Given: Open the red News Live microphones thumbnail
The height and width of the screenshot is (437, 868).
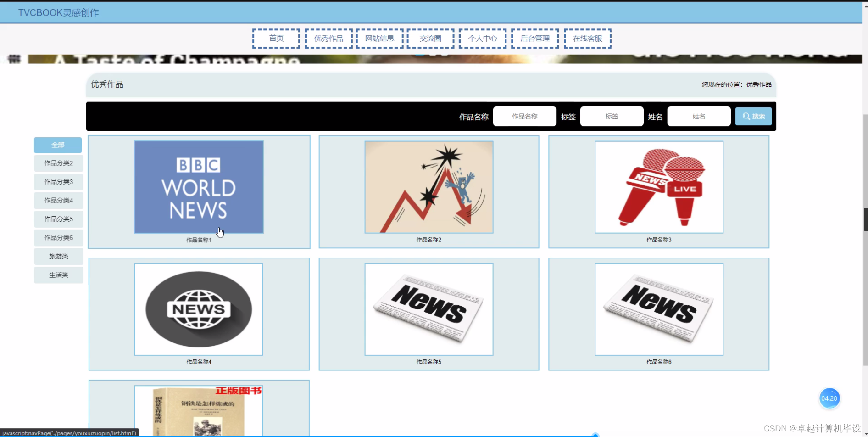Looking at the screenshot, I should click(x=659, y=187).
